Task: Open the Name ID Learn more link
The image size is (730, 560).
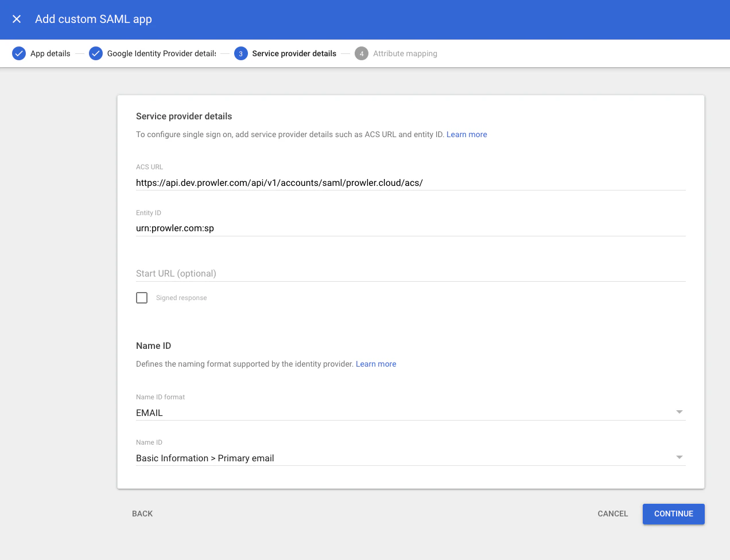Action: (x=376, y=363)
